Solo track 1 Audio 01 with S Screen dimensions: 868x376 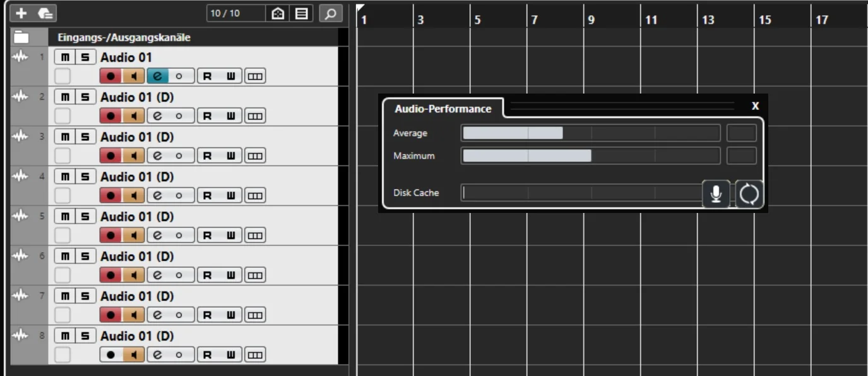coord(86,57)
